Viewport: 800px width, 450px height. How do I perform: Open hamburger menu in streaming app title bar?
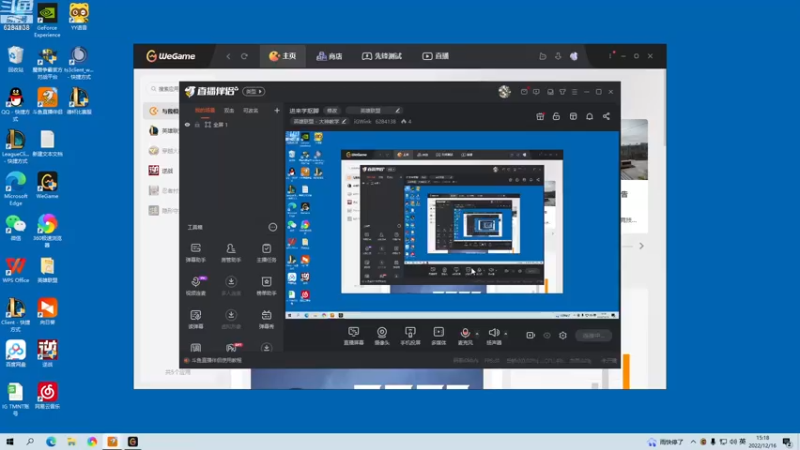[574, 92]
